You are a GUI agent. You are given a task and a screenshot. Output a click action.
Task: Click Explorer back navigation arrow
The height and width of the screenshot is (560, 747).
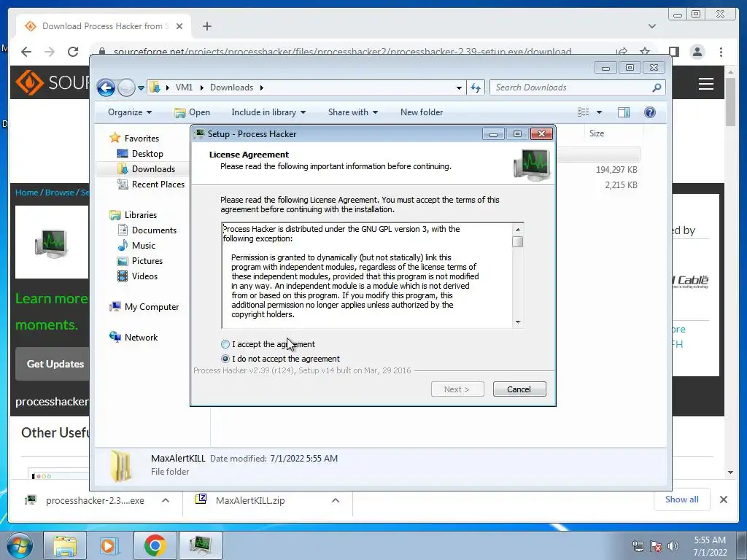[106, 87]
